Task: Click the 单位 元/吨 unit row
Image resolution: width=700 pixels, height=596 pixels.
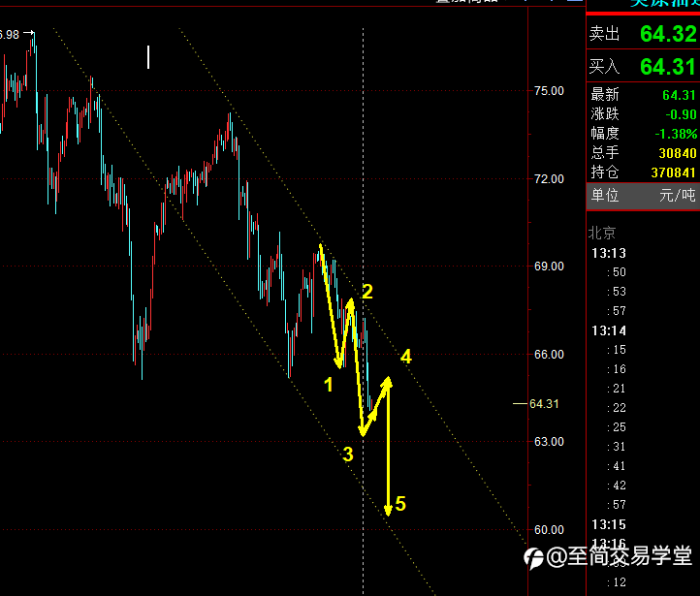Action: coord(643,196)
